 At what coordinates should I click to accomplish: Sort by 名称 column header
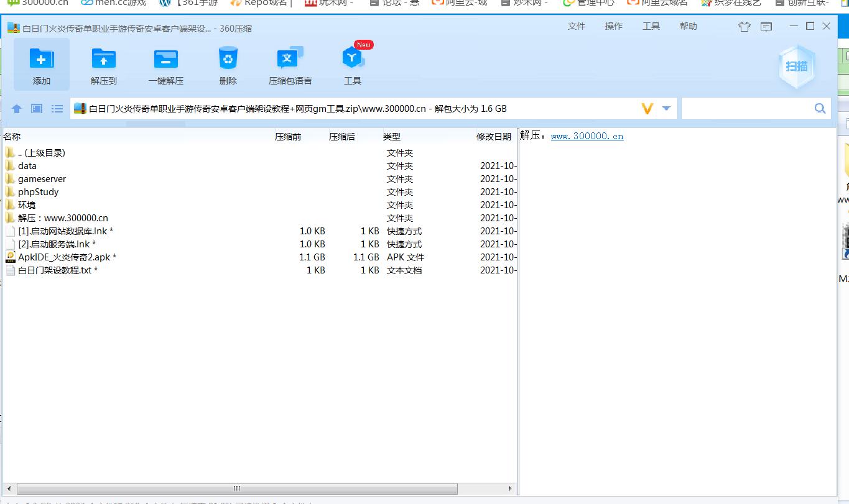(x=12, y=137)
